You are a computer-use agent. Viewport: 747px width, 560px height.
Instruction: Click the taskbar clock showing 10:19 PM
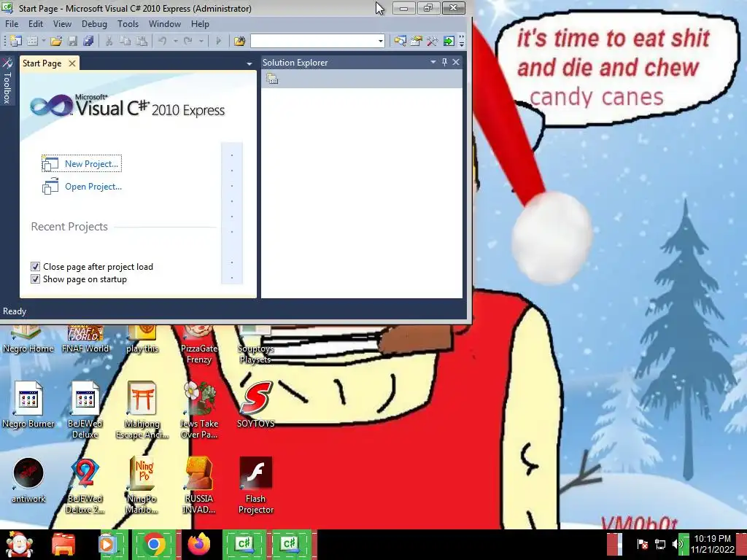coord(713,544)
